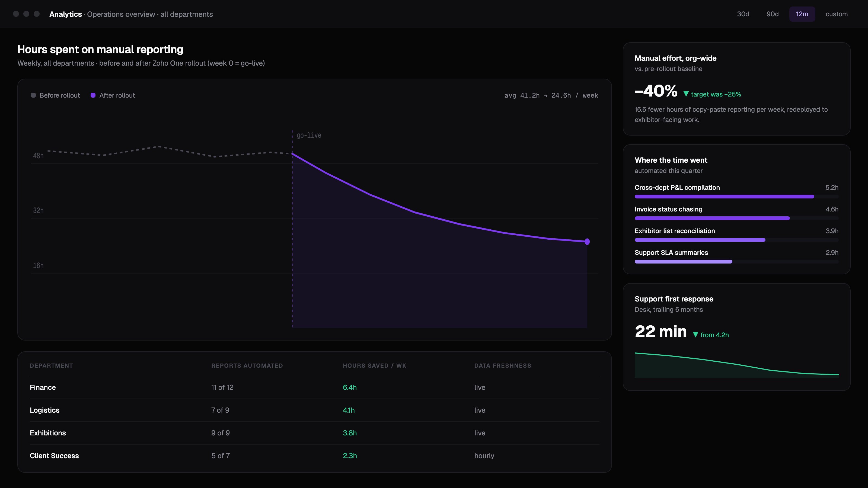This screenshot has height=488, width=868.
Task: Click the '11 of 12' reports automated value
Action: (x=222, y=387)
